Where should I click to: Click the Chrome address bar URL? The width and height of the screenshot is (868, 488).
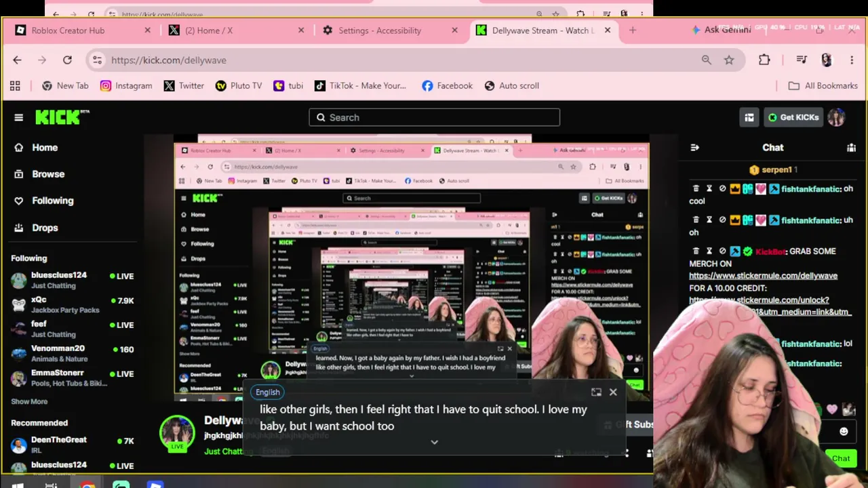168,60
